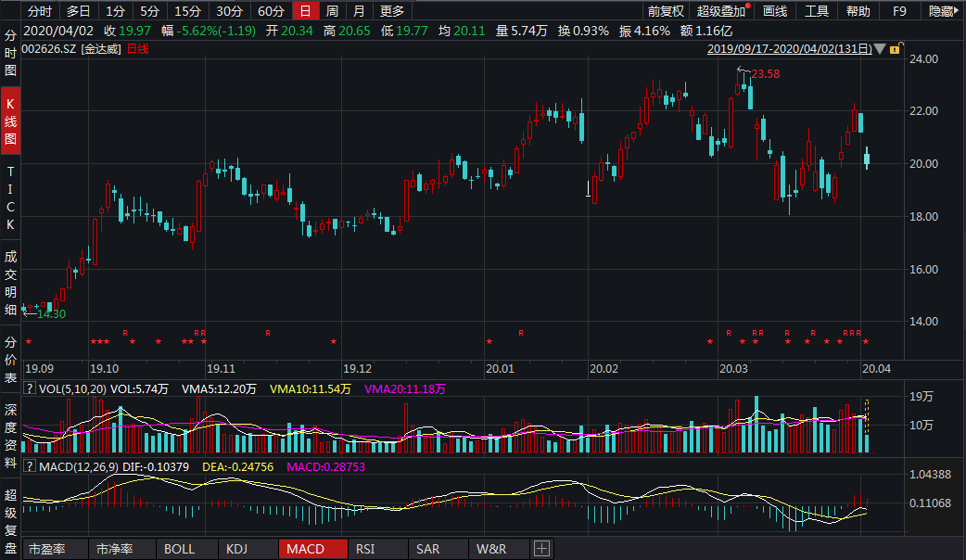Select the 60分 period
Screen dimensions: 966x560
pyautogui.click(x=271, y=11)
